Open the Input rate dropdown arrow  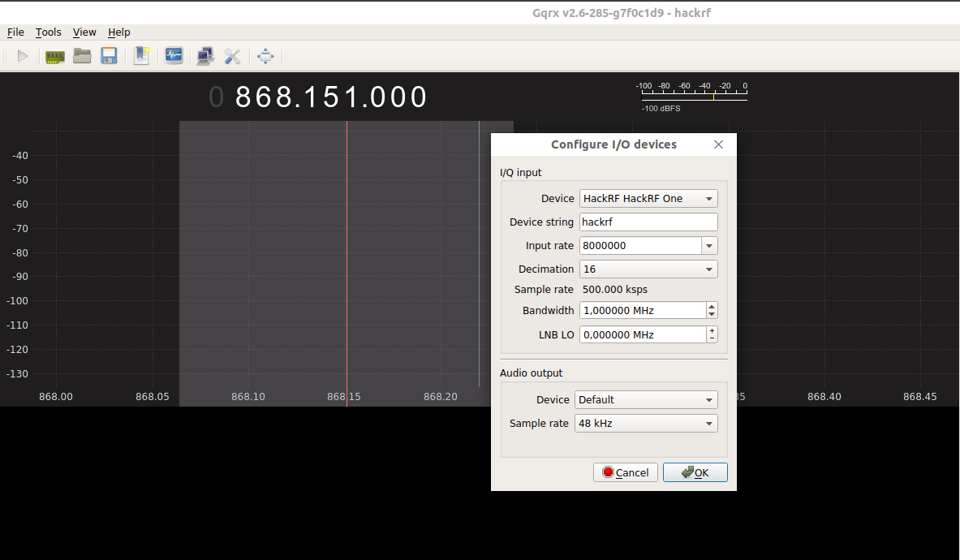coord(709,246)
